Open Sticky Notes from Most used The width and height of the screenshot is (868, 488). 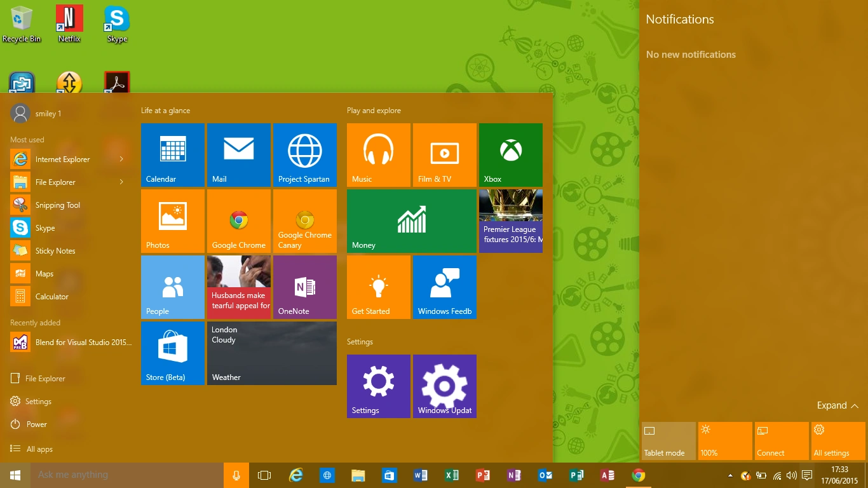click(x=71, y=250)
